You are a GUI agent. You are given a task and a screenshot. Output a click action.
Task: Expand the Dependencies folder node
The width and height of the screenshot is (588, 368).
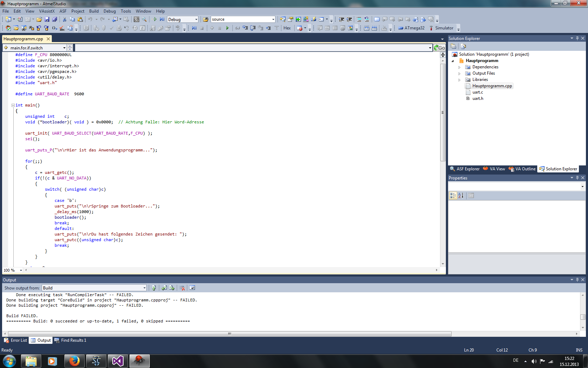point(460,67)
